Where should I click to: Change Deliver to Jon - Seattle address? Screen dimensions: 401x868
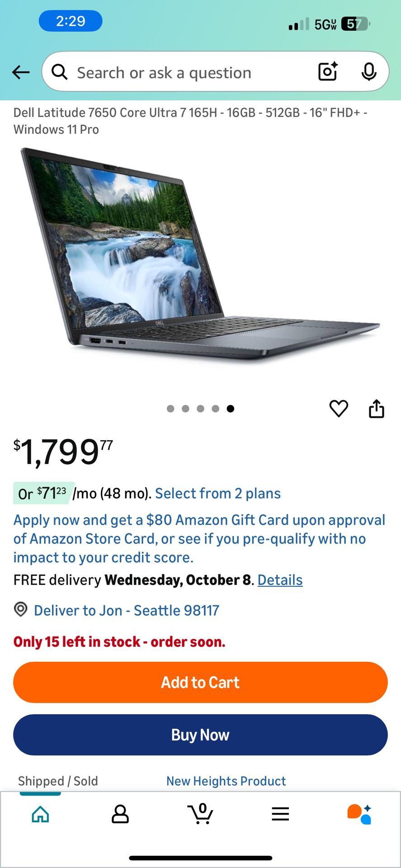(127, 610)
